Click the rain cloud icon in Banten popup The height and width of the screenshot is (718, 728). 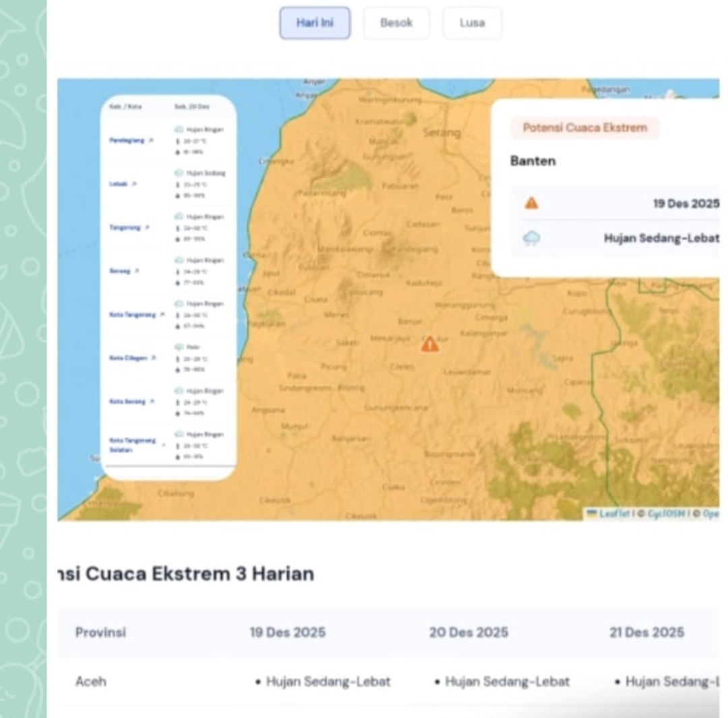coord(532,238)
